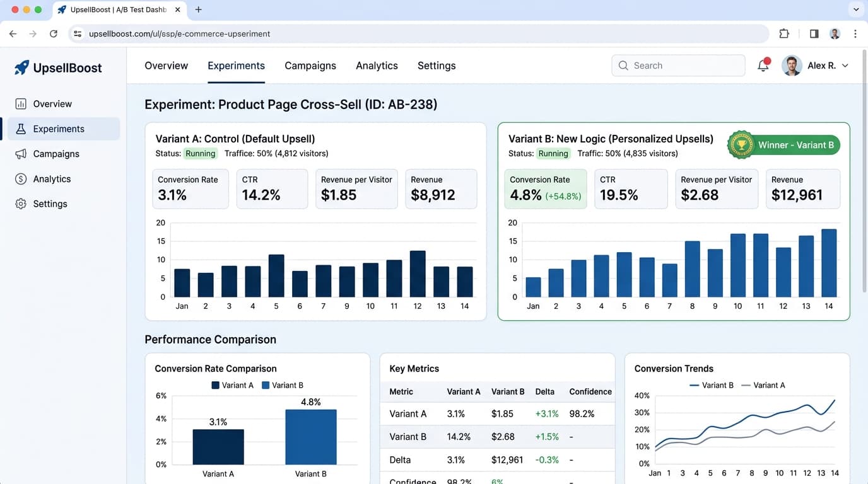This screenshot has height=484, width=868.
Task: Click the Winner - Variant B badge
Action: (783, 145)
